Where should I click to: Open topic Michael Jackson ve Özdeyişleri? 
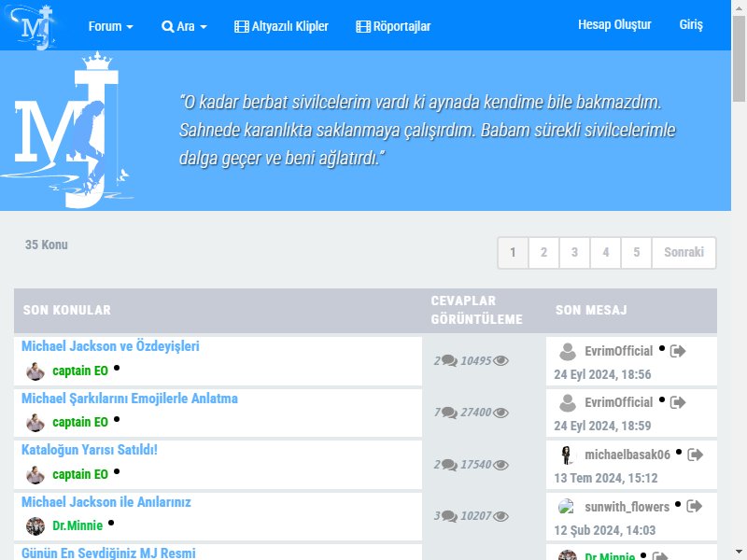(x=110, y=346)
